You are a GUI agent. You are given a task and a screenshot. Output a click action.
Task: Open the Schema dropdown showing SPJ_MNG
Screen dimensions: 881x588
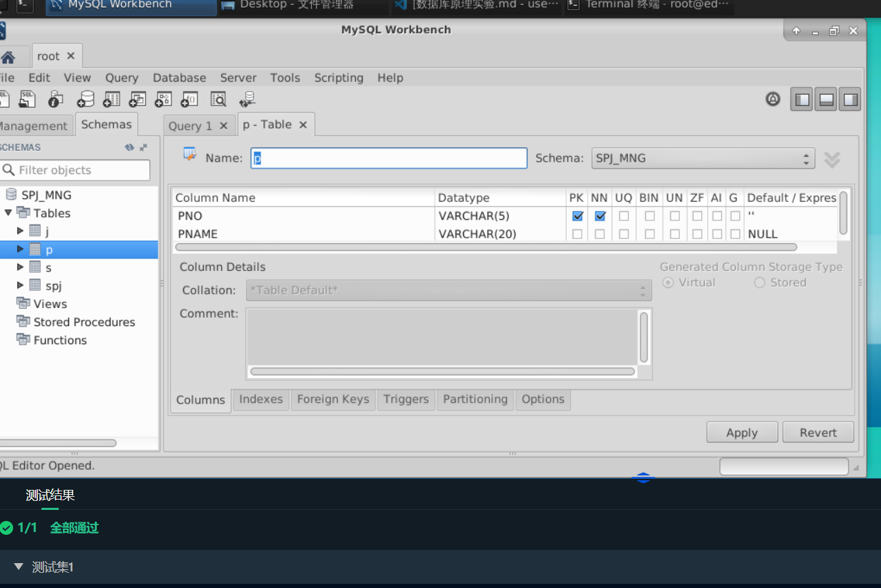703,158
